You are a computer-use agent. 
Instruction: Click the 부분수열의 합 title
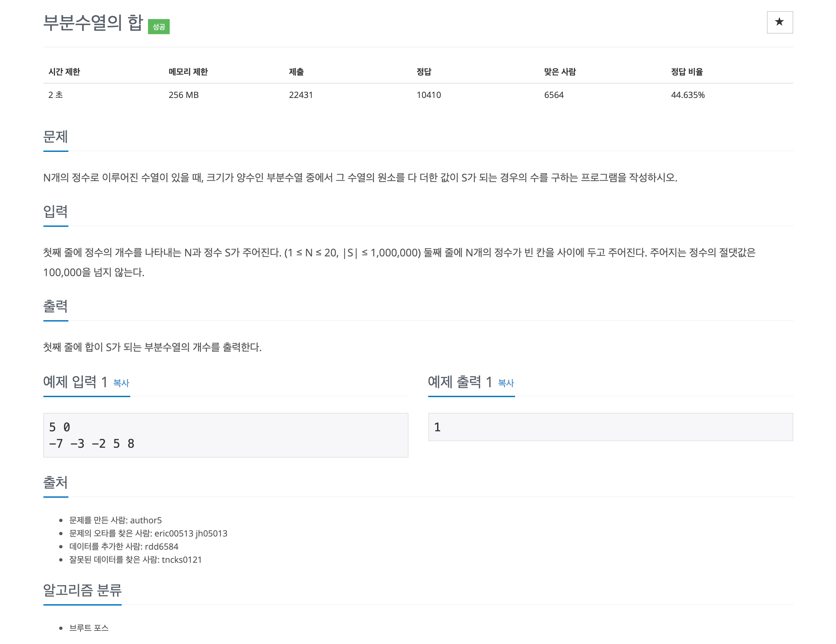93,23
